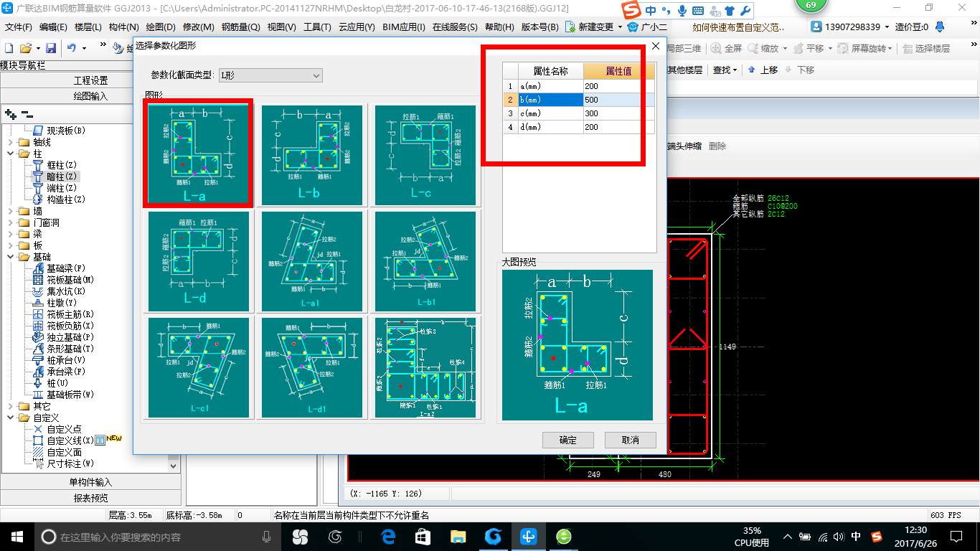Click the Windows Start button
The height and width of the screenshot is (551, 980).
click(17, 537)
